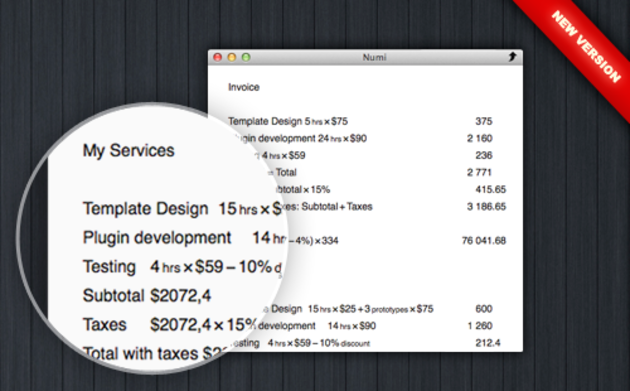The image size is (630, 391).
Task: Click the '15 hrs × $25 + 3 prototypes × $75' line
Action: pos(370,309)
